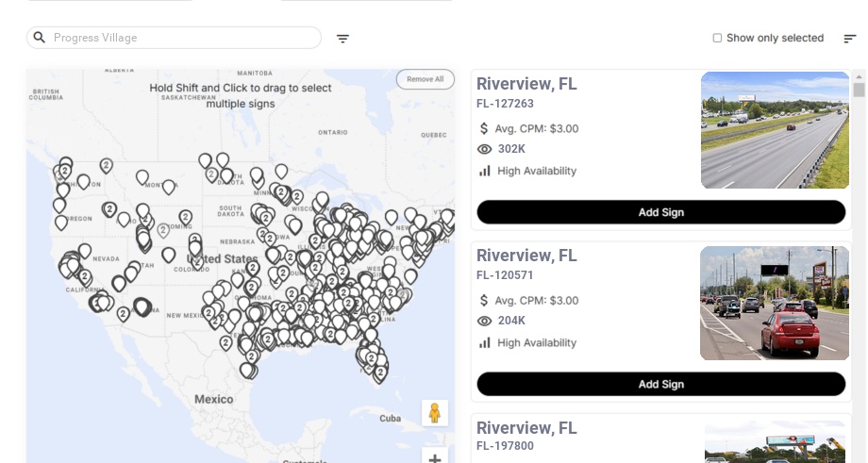Add sign FL-127263 to selection
Image resolution: width=868 pixels, height=463 pixels.
click(x=660, y=212)
